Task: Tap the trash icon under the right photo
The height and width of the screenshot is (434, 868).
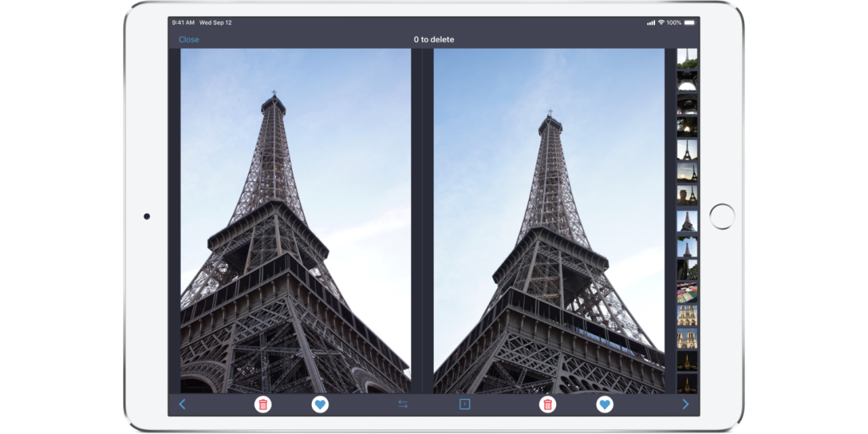Action: pos(548,405)
